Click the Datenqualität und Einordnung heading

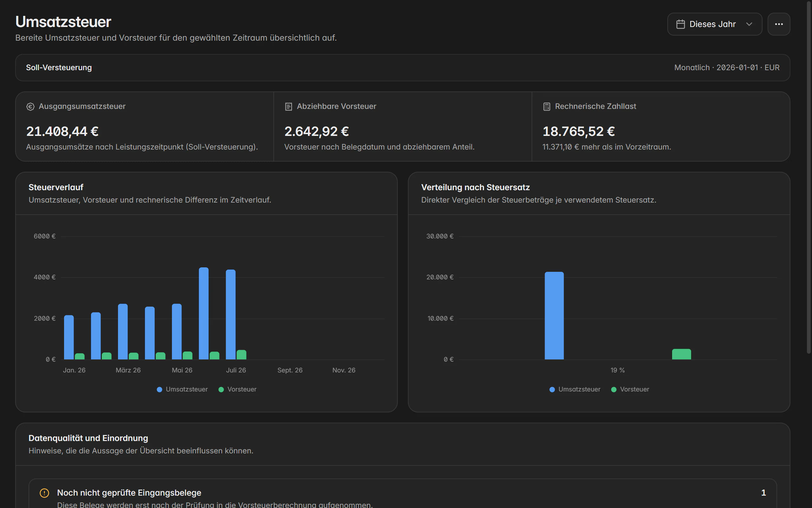[x=88, y=438]
